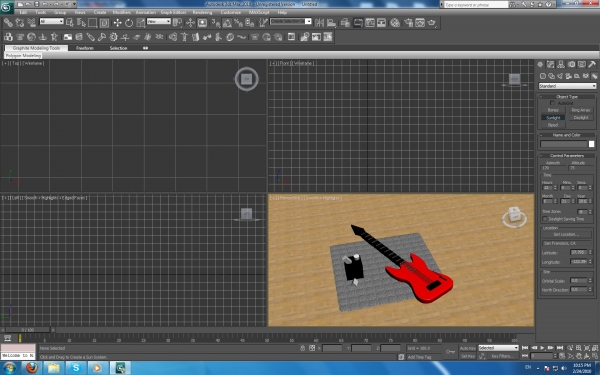Open the Modify command panel tab

pyautogui.click(x=550, y=64)
